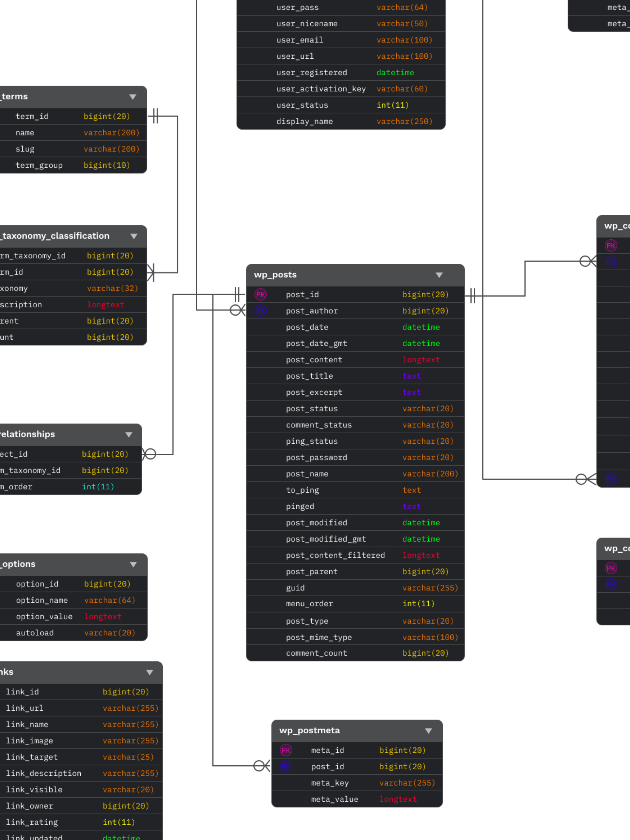
Task: Select the meta_value field in wp_postmeta
Action: coord(357,799)
